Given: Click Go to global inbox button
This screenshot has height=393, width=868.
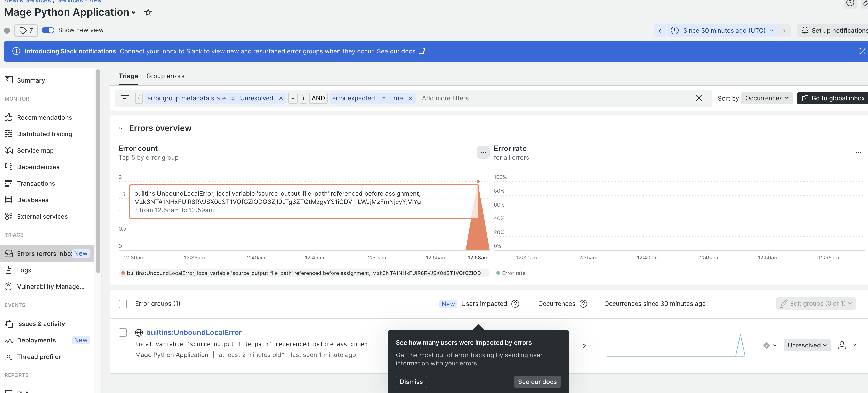Looking at the screenshot, I should 833,98.
